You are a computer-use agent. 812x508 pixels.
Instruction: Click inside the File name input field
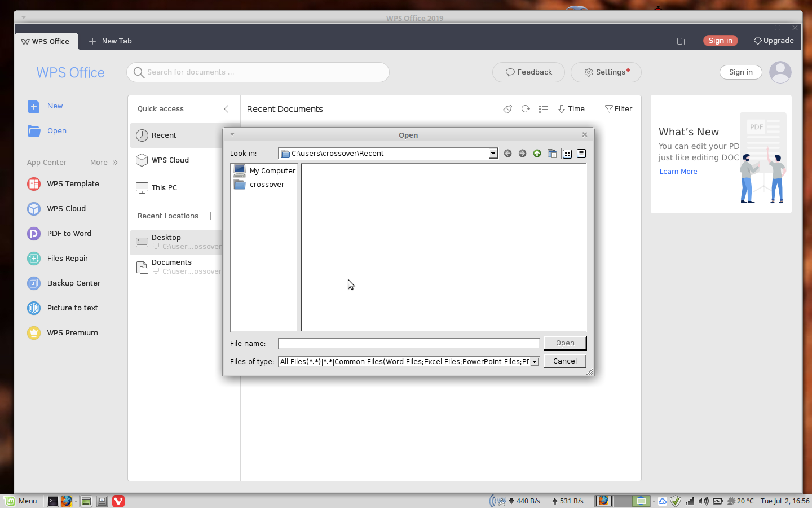408,343
